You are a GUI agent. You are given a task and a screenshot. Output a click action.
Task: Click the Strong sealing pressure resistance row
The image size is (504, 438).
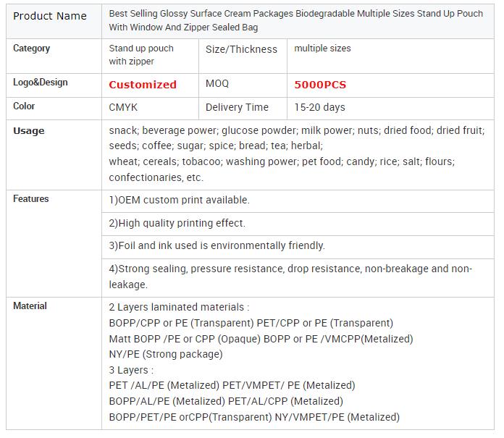298,278
